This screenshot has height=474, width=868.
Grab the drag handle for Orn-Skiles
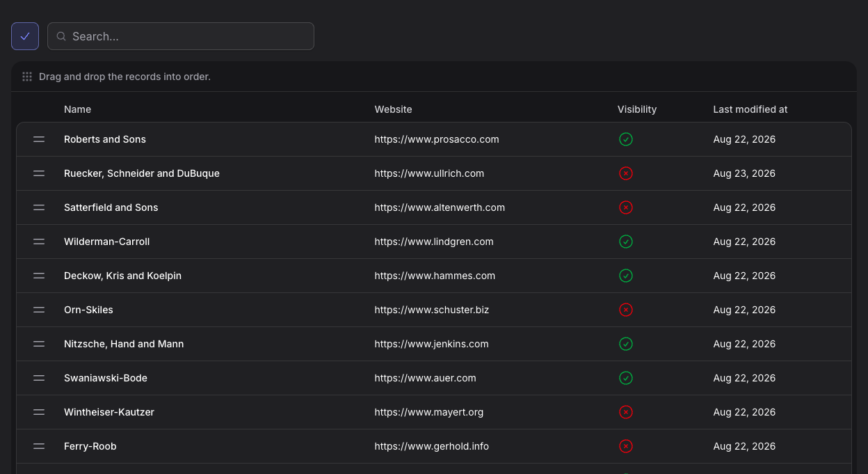[39, 310]
